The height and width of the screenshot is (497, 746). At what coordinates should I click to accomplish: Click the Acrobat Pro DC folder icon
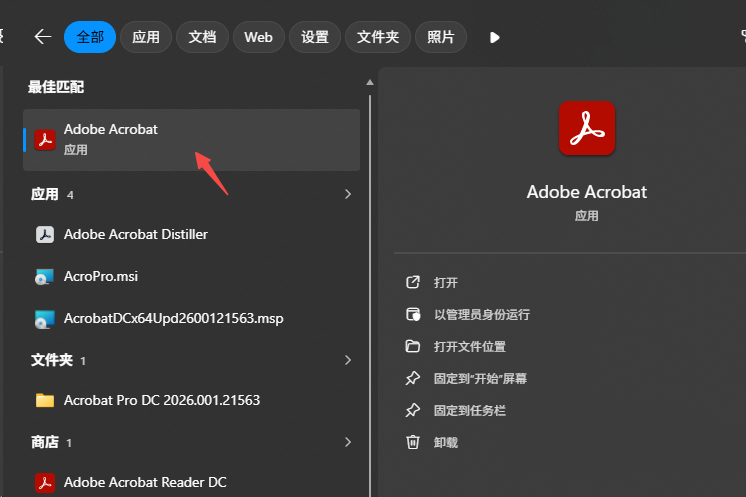point(45,400)
